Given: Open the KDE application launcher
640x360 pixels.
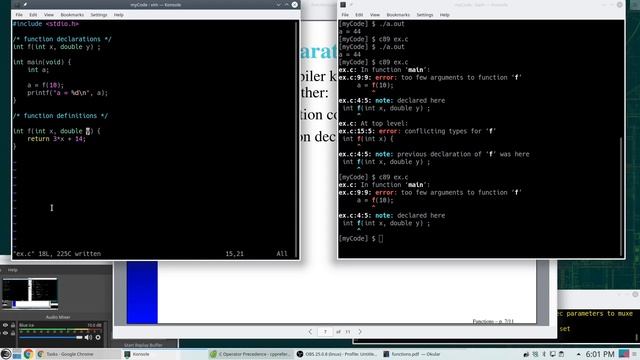Looking at the screenshot, I should coord(6,354).
